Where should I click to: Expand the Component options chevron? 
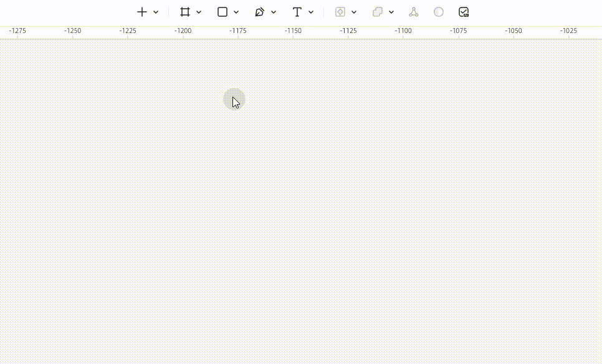[354, 12]
